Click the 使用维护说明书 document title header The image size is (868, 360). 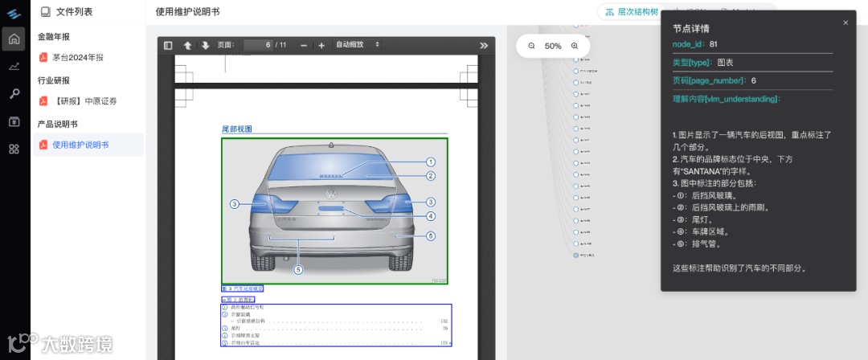point(187,11)
